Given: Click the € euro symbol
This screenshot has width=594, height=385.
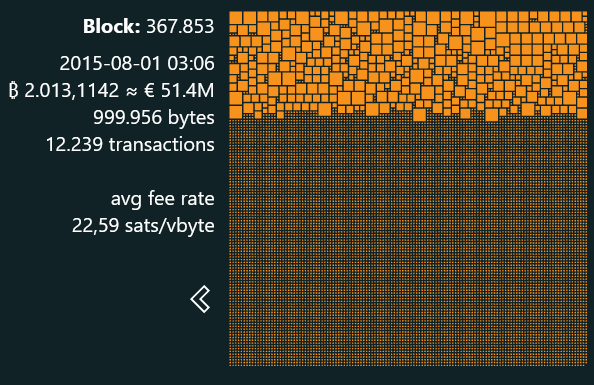Looking at the screenshot, I should pyautogui.click(x=150, y=91).
